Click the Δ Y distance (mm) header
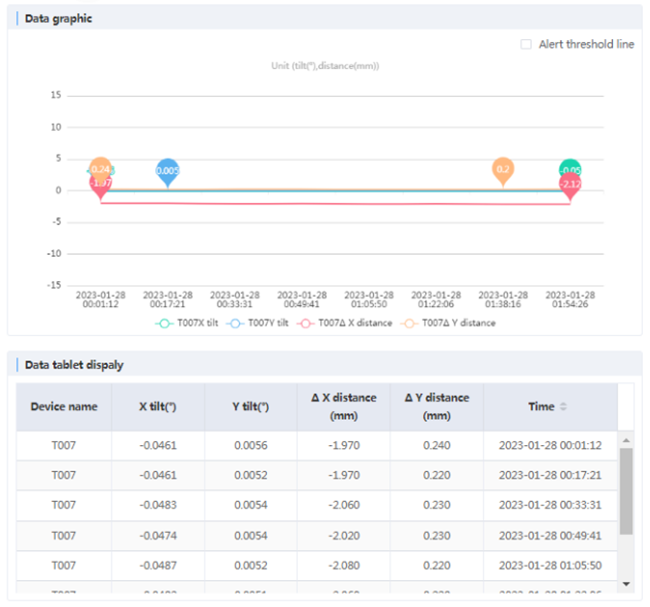Screen dimensions: 650x607 437,407
